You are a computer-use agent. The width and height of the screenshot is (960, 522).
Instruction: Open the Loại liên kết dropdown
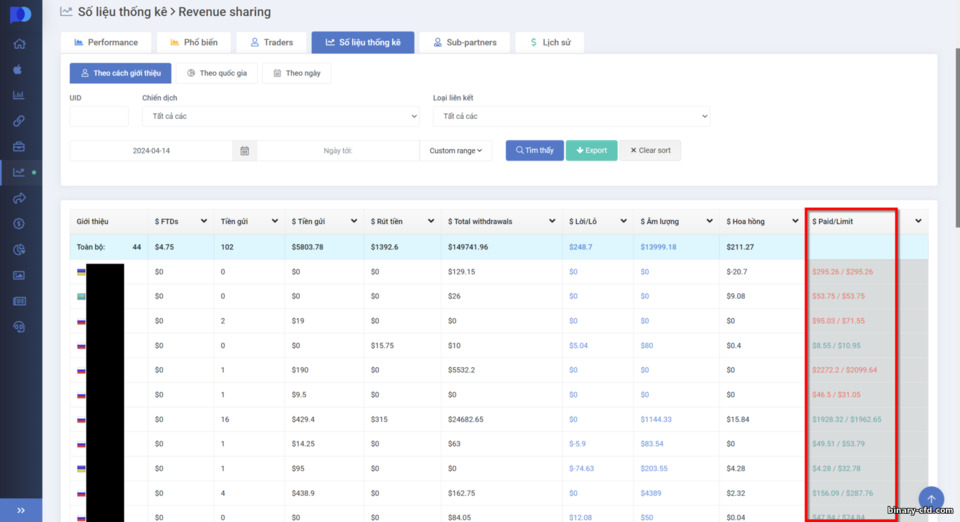[x=571, y=116]
